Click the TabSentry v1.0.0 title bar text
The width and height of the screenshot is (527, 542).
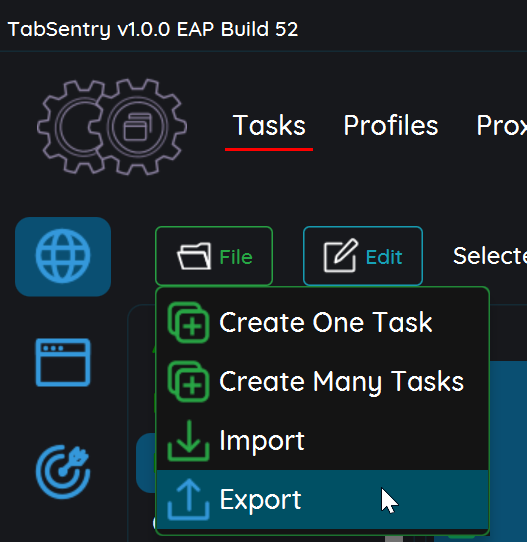153,29
